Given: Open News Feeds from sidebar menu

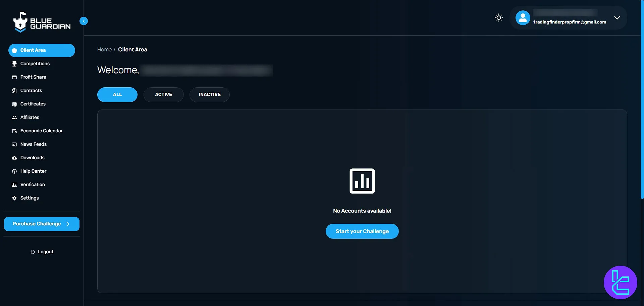Looking at the screenshot, I should (x=33, y=144).
